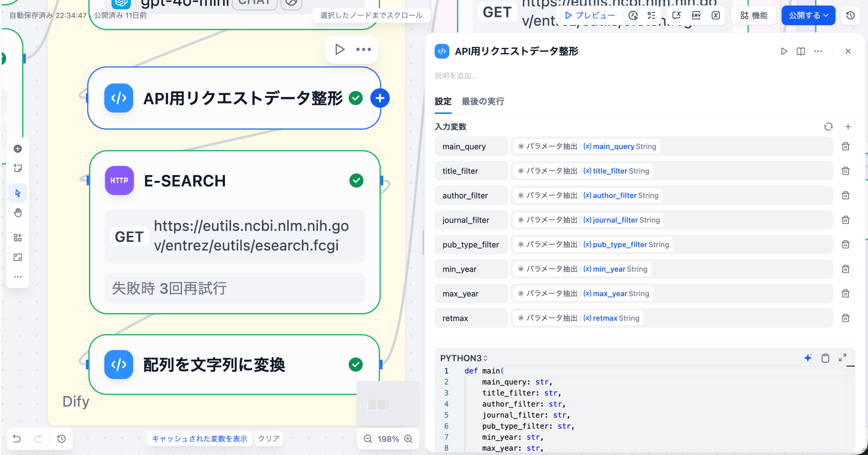This screenshot has height=455, width=868.
Task: Select the pointer mode tool
Action: [18, 193]
